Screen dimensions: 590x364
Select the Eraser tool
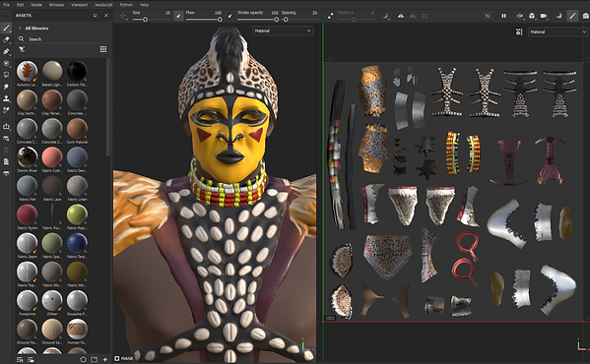coord(6,39)
